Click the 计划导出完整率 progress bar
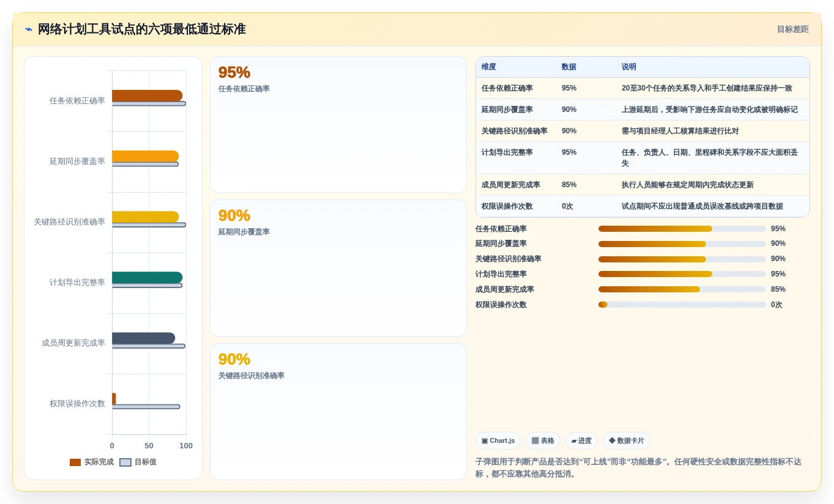Screen dimensions: 834x504 pyautogui.click(x=682, y=274)
